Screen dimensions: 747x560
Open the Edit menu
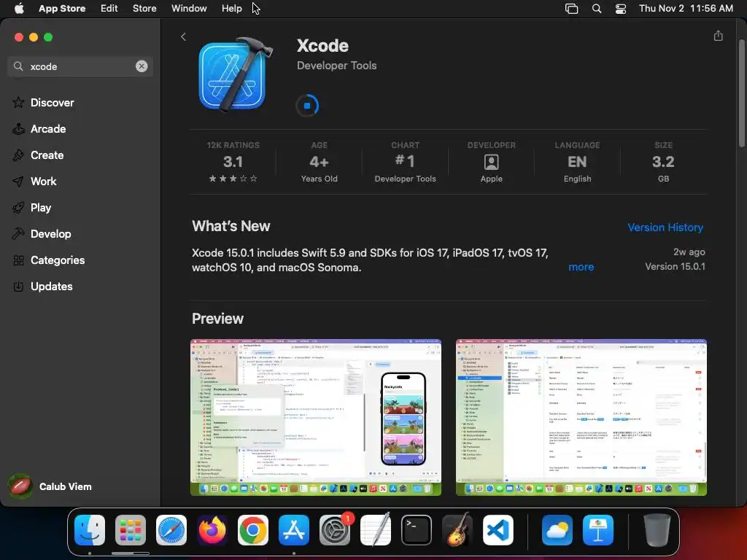coord(109,8)
